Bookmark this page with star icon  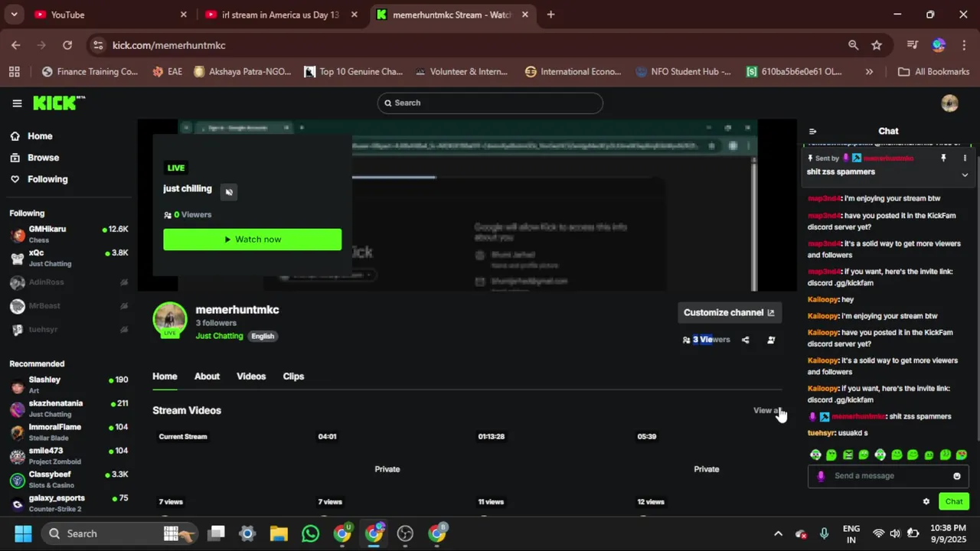pos(877,45)
